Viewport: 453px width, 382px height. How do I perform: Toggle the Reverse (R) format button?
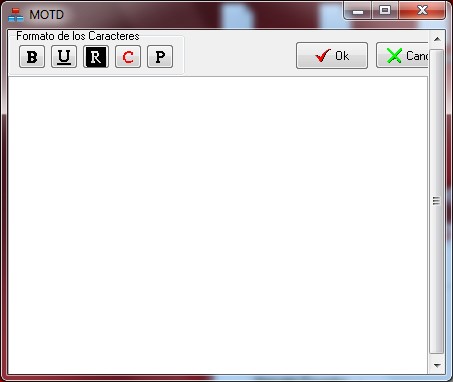pos(96,57)
